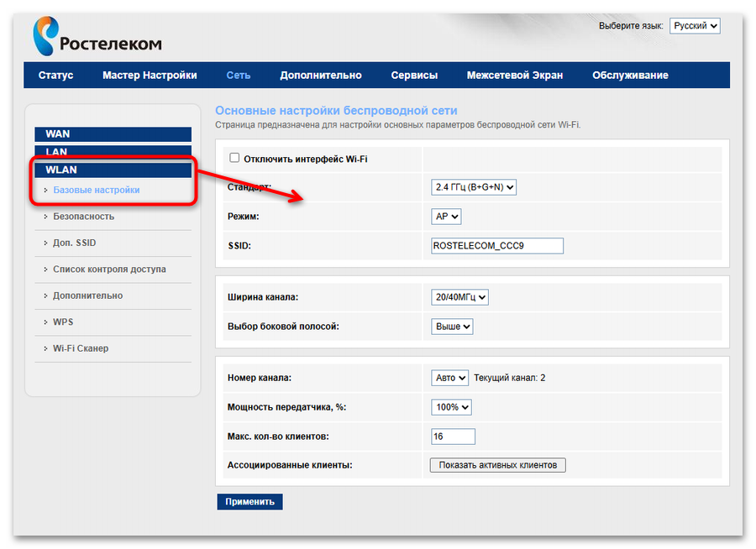Image resolution: width=756 pixels, height=549 pixels.
Task: Click the Применить button
Action: [249, 502]
